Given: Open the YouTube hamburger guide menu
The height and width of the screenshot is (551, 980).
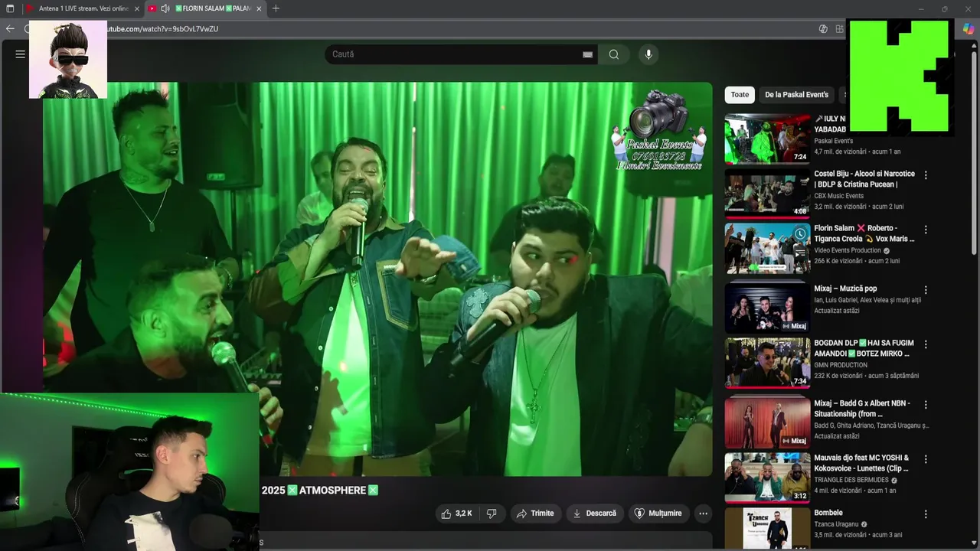Looking at the screenshot, I should (x=21, y=54).
